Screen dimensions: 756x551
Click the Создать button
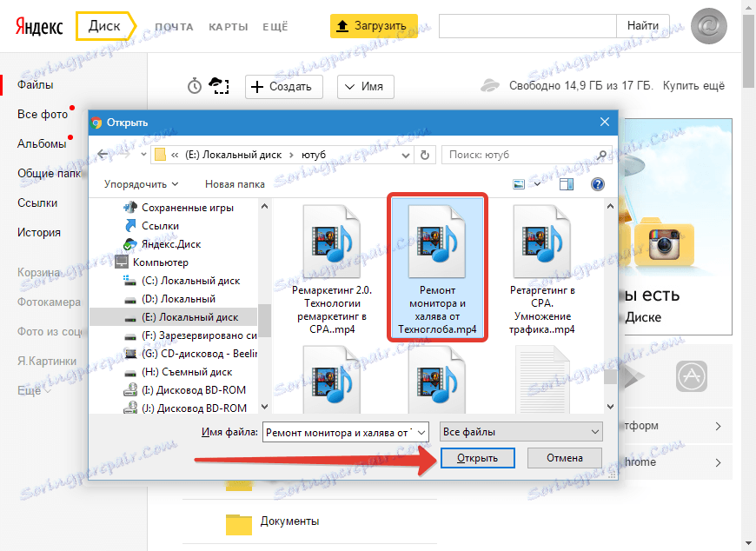tap(283, 87)
